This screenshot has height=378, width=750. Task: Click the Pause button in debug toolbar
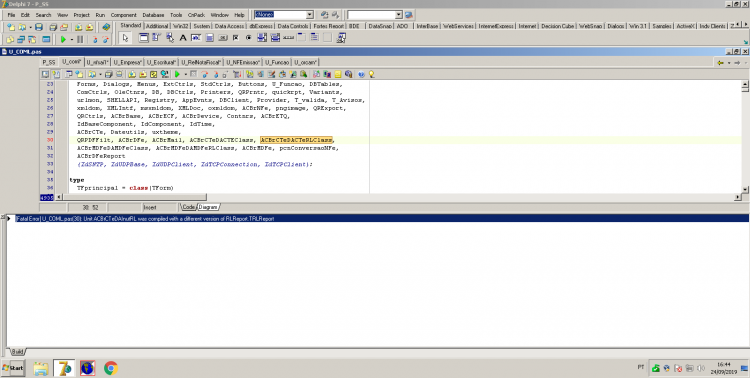pos(80,39)
